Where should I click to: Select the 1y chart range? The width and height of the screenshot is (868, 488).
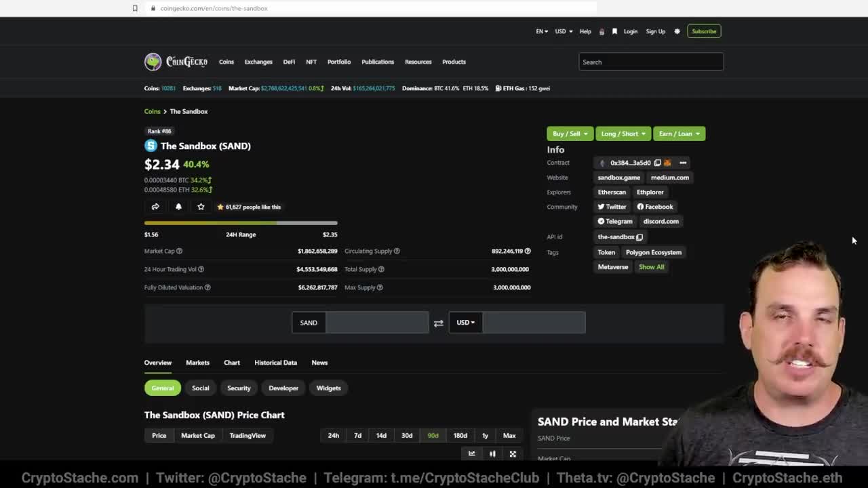coord(485,436)
